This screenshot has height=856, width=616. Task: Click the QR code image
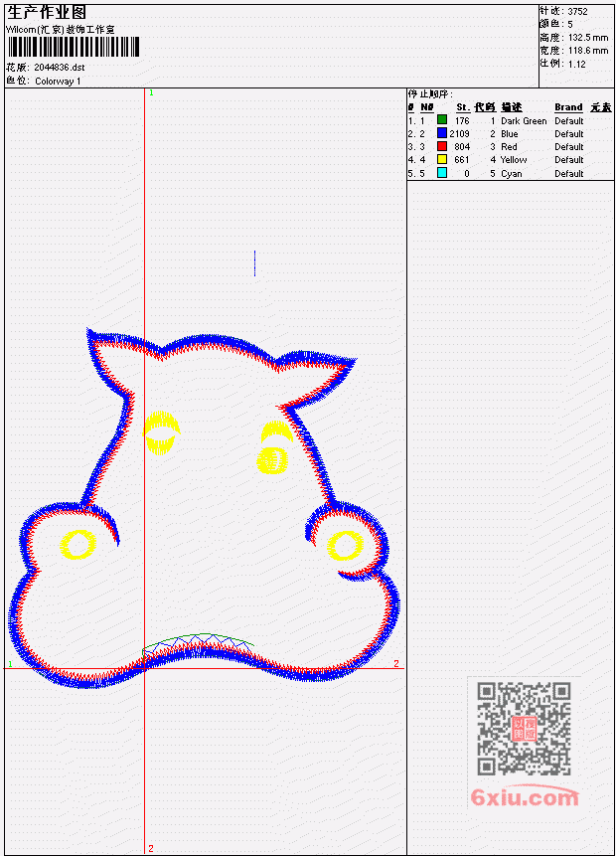(524, 729)
